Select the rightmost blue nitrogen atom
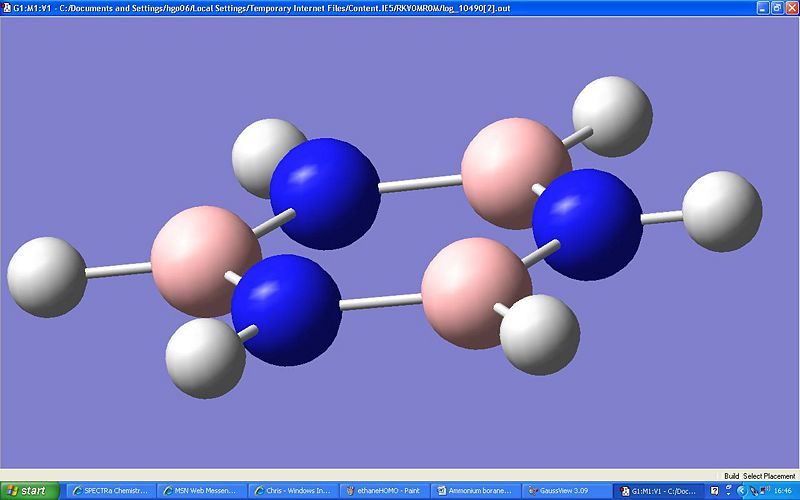Image resolution: width=800 pixels, height=500 pixels. tap(588, 224)
